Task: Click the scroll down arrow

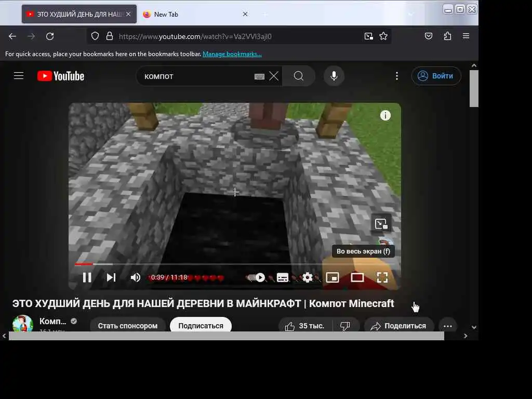Action: click(474, 327)
